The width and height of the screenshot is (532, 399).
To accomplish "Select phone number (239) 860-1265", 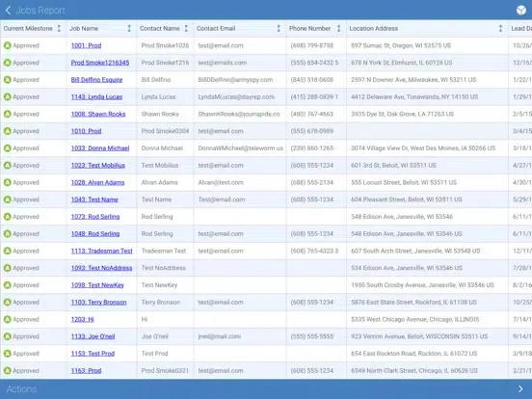I will pos(312,148).
